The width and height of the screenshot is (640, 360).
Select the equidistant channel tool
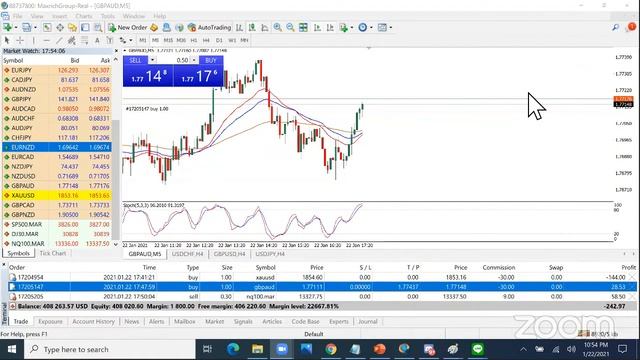click(71, 40)
